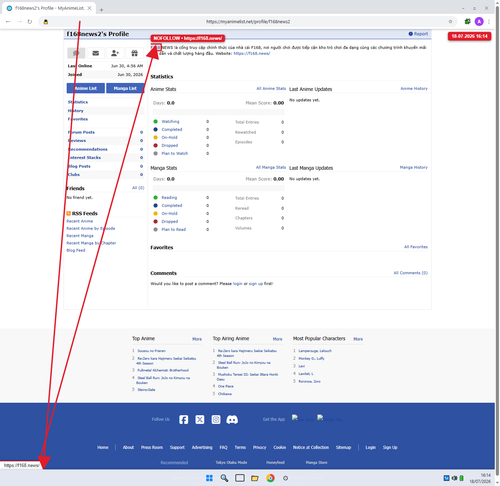Open Chrome from taskbar
Viewport: 500px width, 486px height.
(270, 478)
